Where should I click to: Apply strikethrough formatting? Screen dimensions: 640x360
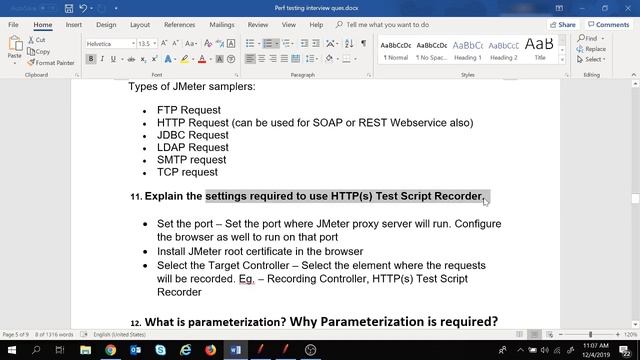(131, 60)
